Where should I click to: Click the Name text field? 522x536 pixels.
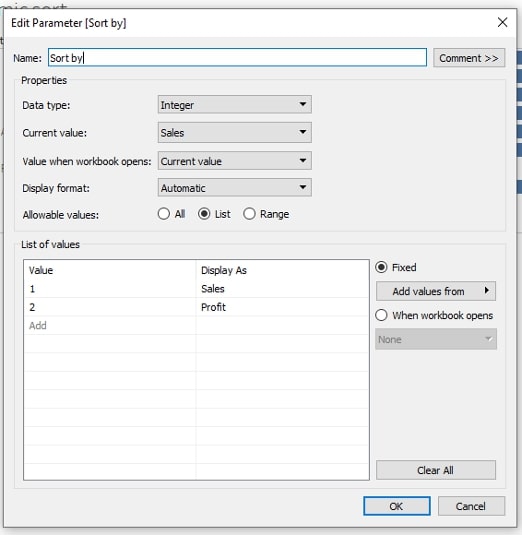point(237,57)
